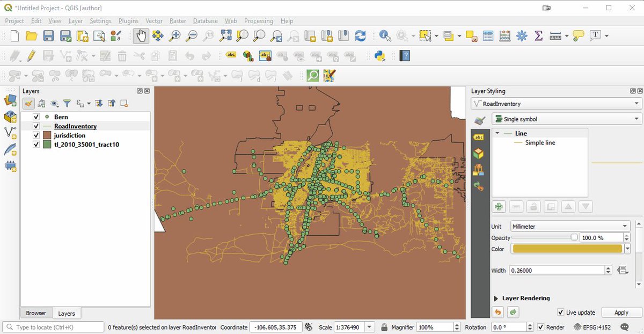644x334 pixels.
Task: Open the Help Contents book icon
Action: tap(405, 55)
